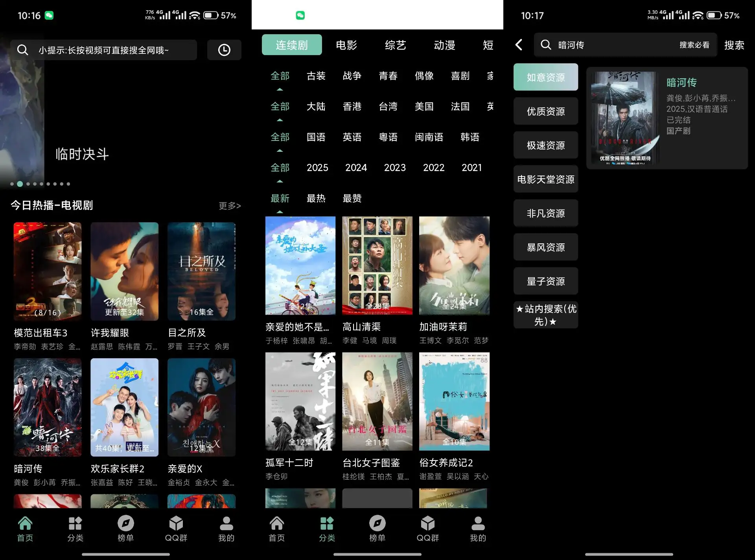The width and height of the screenshot is (755, 560).
Task: Select 优质资源 source option
Action: coord(545,111)
